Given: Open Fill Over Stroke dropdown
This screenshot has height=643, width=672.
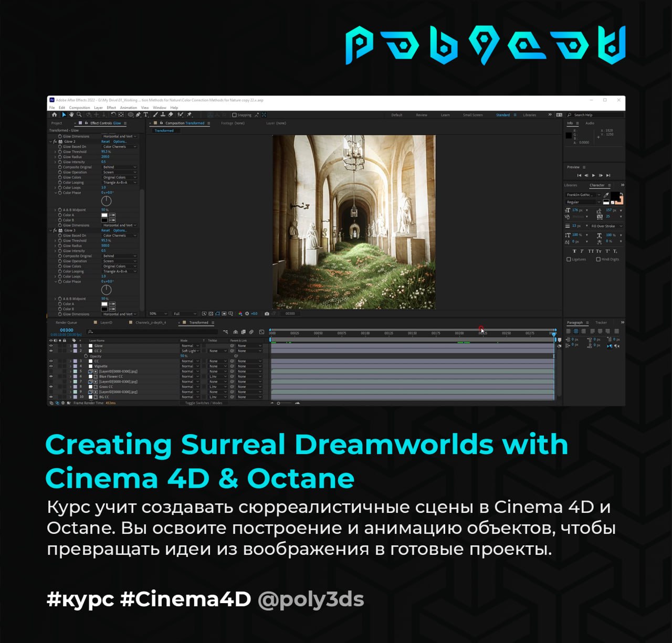Looking at the screenshot, I should [x=606, y=226].
